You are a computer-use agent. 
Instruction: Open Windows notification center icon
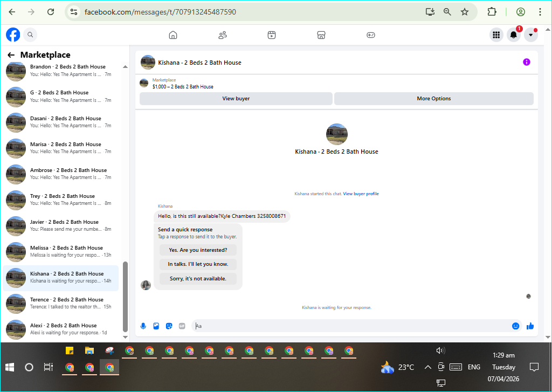tap(534, 367)
